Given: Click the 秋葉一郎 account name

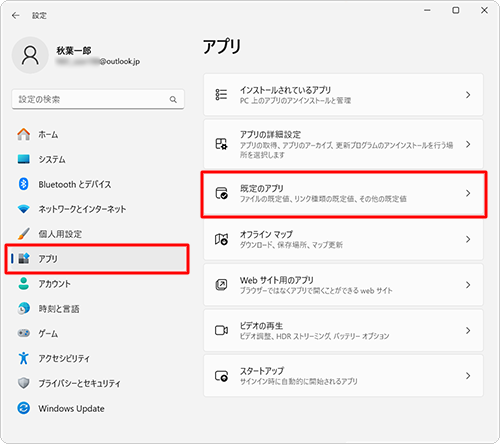Looking at the screenshot, I should (x=74, y=50).
